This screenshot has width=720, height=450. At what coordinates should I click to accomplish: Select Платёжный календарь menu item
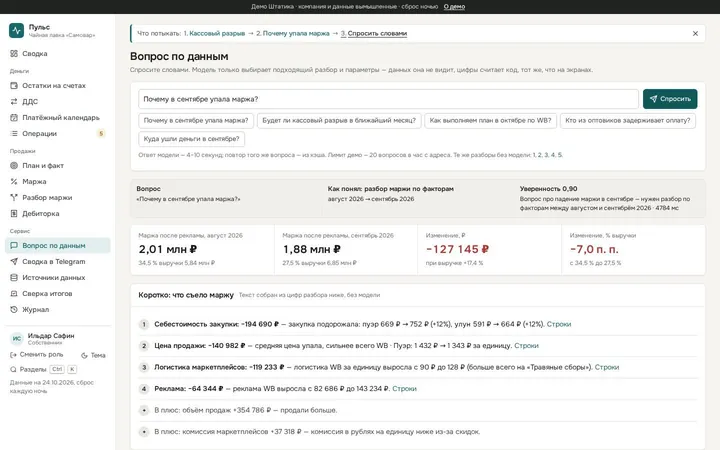[x=57, y=118]
